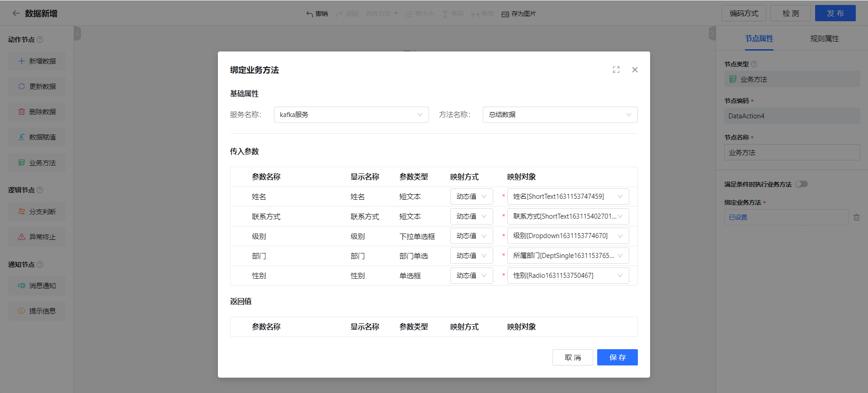Collapse the left node panel handle
The image size is (868, 393).
pyautogui.click(x=77, y=33)
